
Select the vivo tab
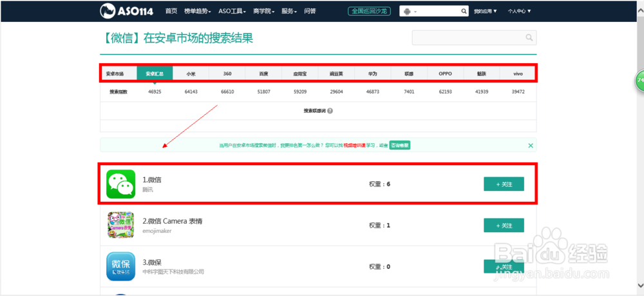[518, 74]
